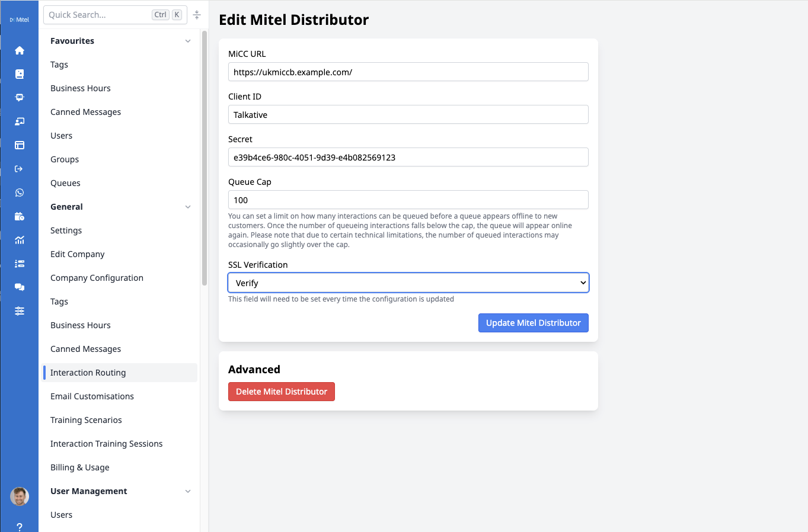Focus the Quick Search box
The image size is (808, 532).
tap(115, 15)
